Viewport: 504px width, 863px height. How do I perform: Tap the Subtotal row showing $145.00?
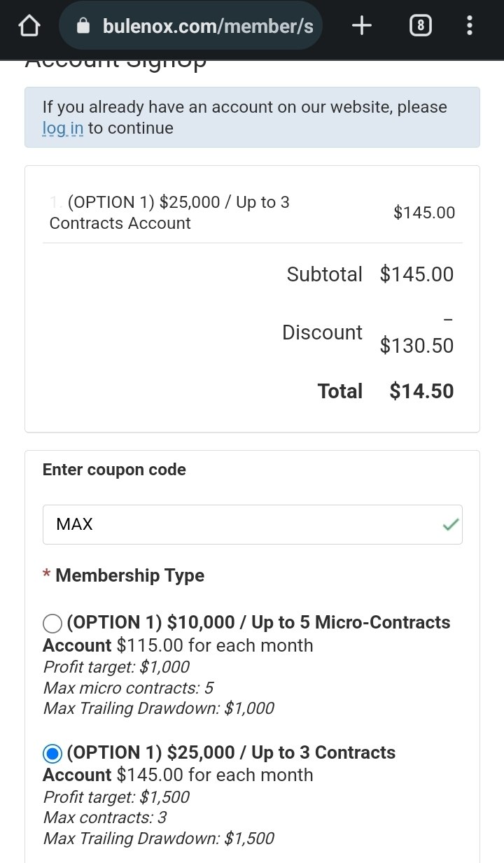tap(324, 274)
